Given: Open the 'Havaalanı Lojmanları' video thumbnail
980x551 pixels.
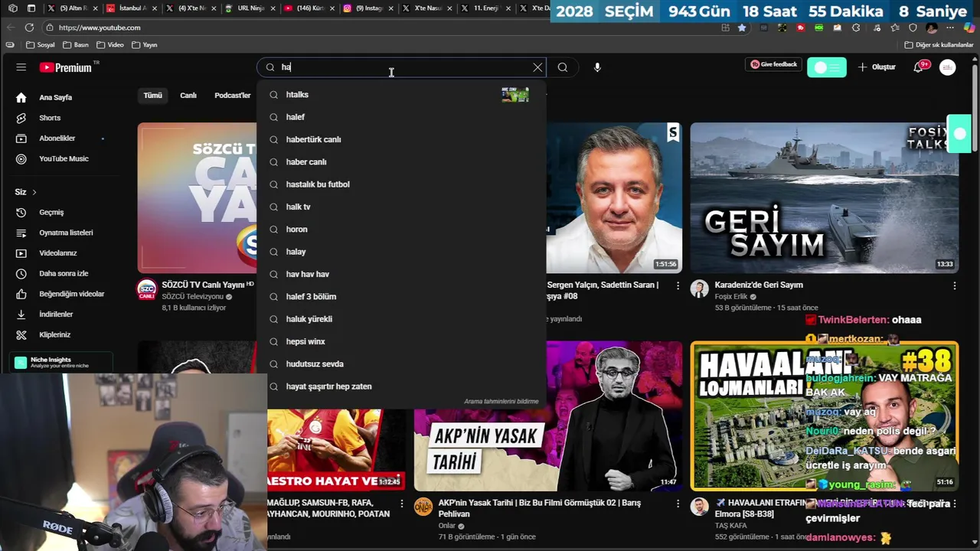Looking at the screenshot, I should coord(824,416).
